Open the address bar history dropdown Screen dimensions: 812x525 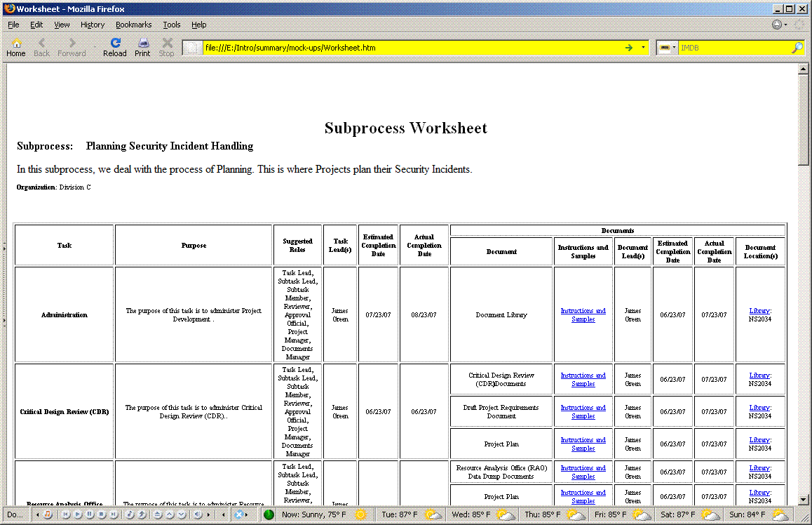(643, 48)
